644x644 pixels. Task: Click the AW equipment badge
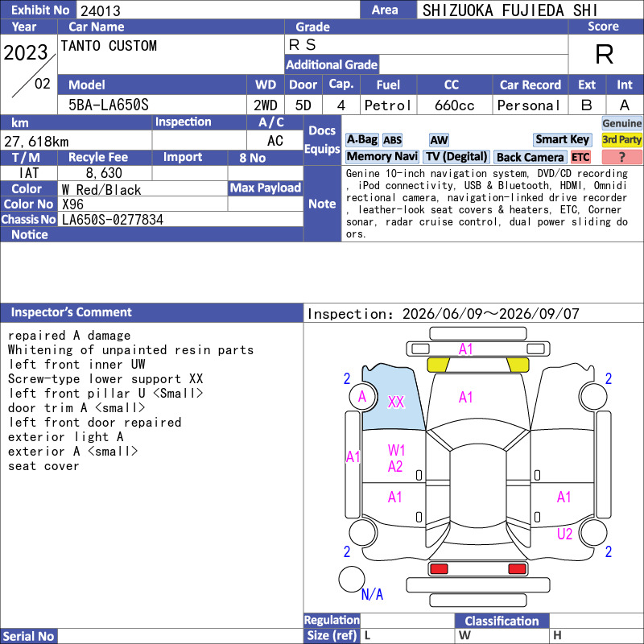(x=439, y=140)
